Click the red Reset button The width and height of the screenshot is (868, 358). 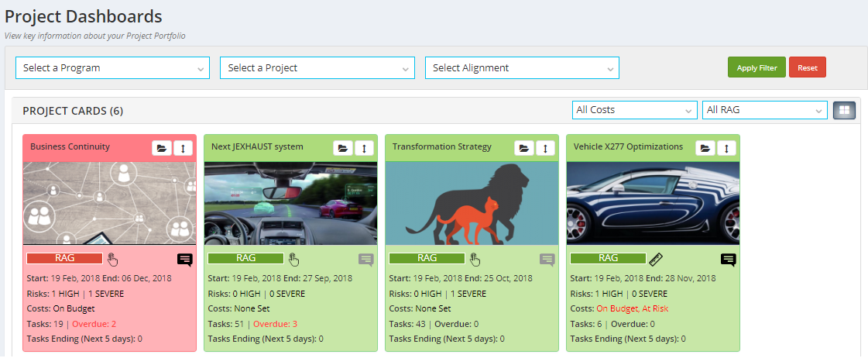pos(807,67)
